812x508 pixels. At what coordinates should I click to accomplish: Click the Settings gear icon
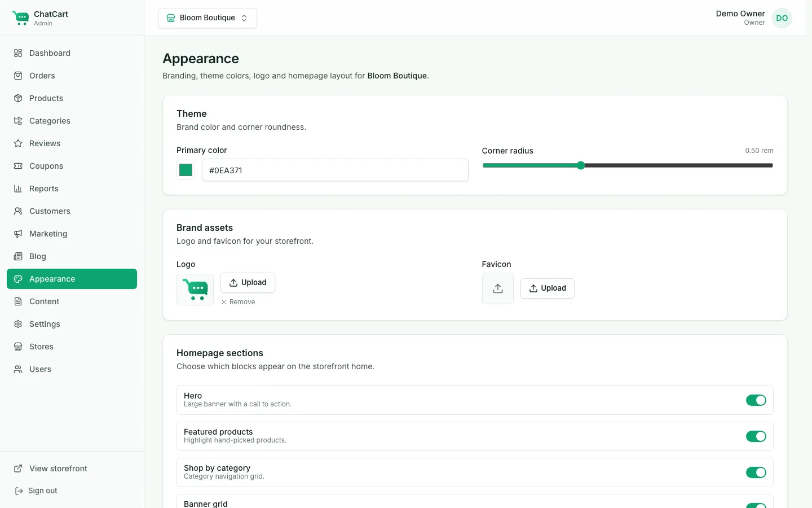[18, 324]
